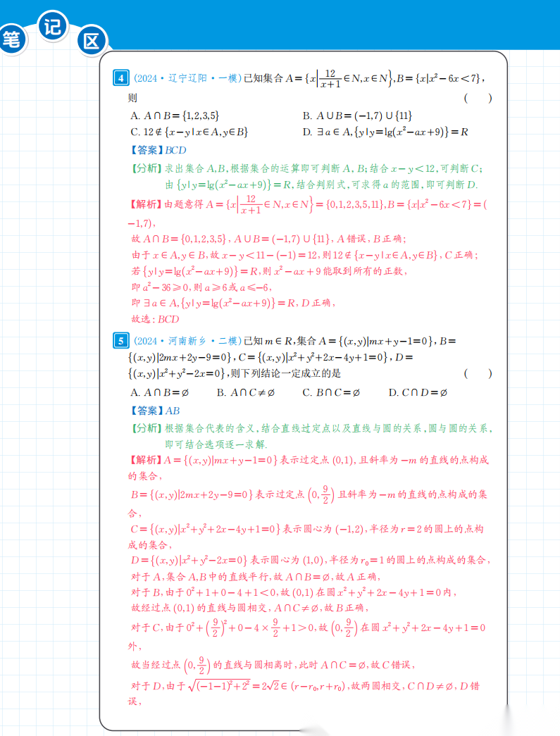Select option A. A∩B={1,2,3,5} in question 4
This screenshot has width=560, height=736.
pos(179,116)
